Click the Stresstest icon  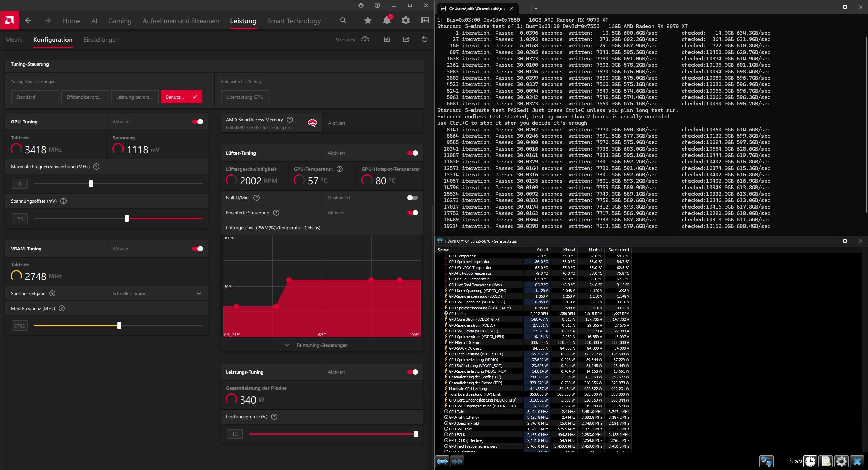click(365, 39)
